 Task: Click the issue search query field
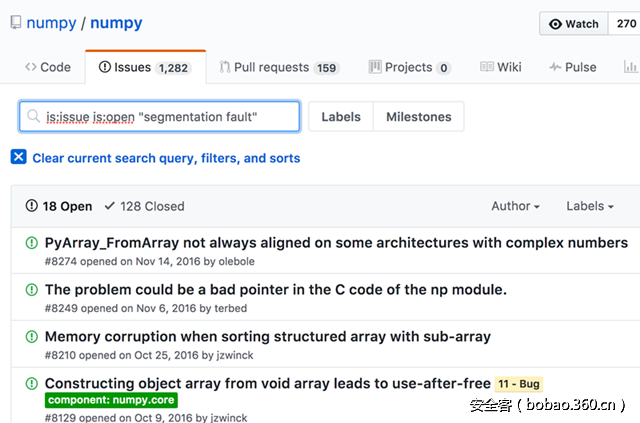(x=170, y=117)
